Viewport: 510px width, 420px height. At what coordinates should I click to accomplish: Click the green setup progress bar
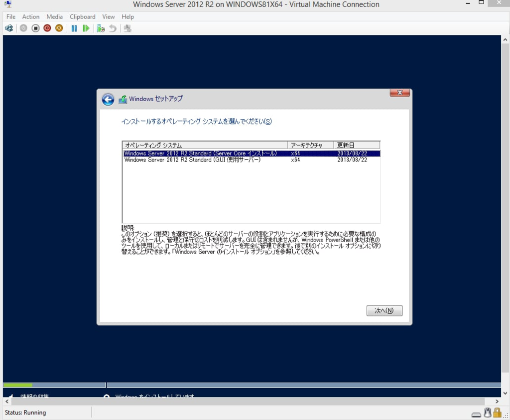(x=18, y=385)
